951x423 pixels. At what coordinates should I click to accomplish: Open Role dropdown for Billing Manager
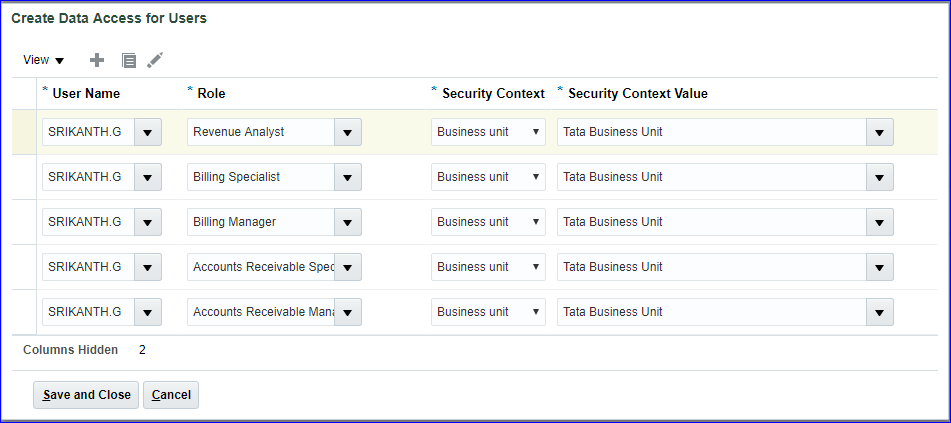pyautogui.click(x=348, y=222)
